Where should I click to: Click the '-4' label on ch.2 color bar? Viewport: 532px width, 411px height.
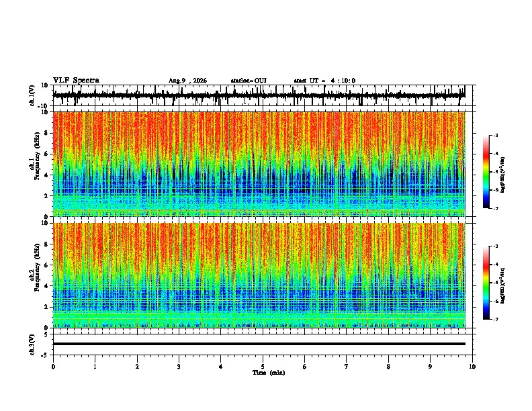coord(495,264)
